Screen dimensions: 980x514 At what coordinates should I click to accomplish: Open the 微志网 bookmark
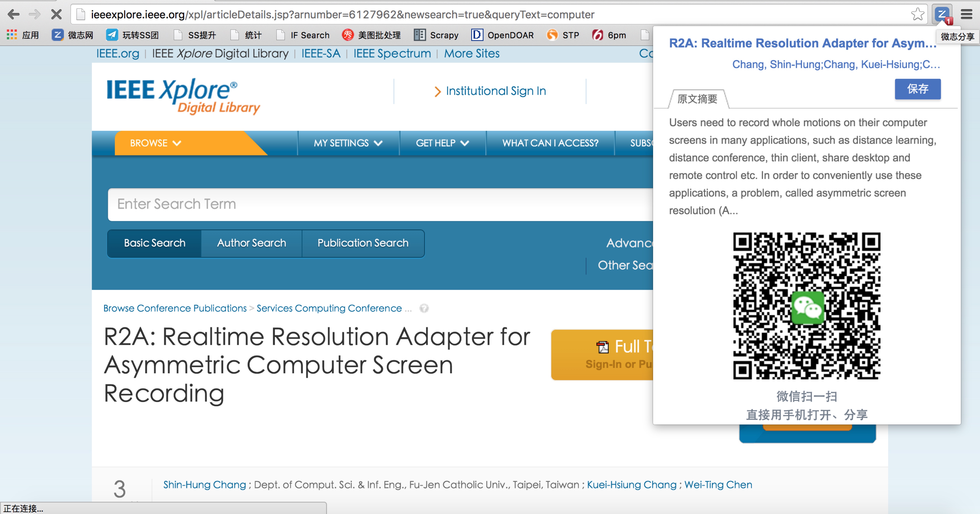pos(73,35)
